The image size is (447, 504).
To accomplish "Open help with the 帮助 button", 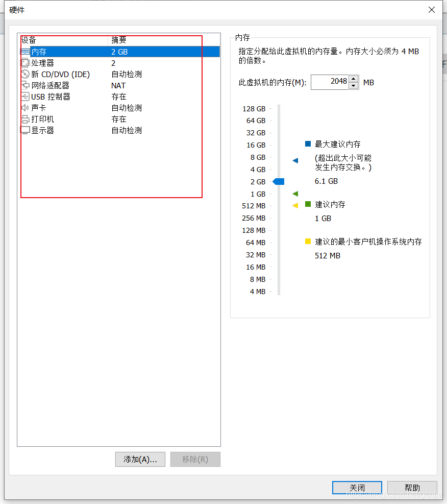I will [x=412, y=488].
